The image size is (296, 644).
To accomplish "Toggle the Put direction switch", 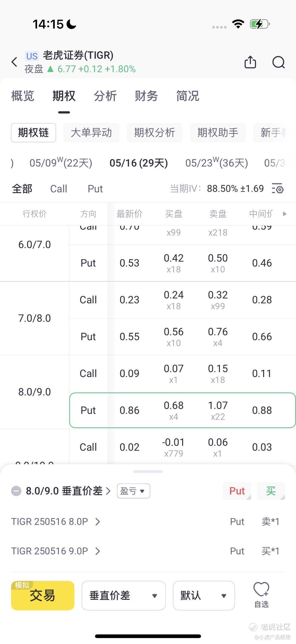I will point(237,491).
